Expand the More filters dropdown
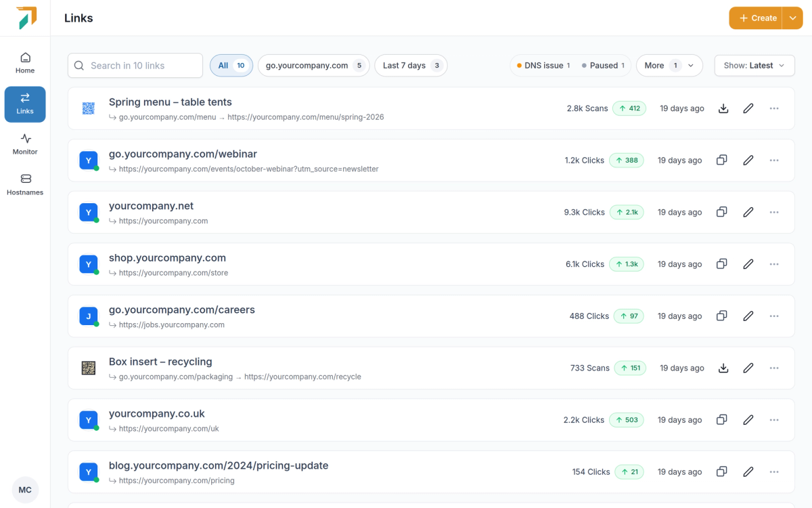The height and width of the screenshot is (508, 812). tap(669, 66)
